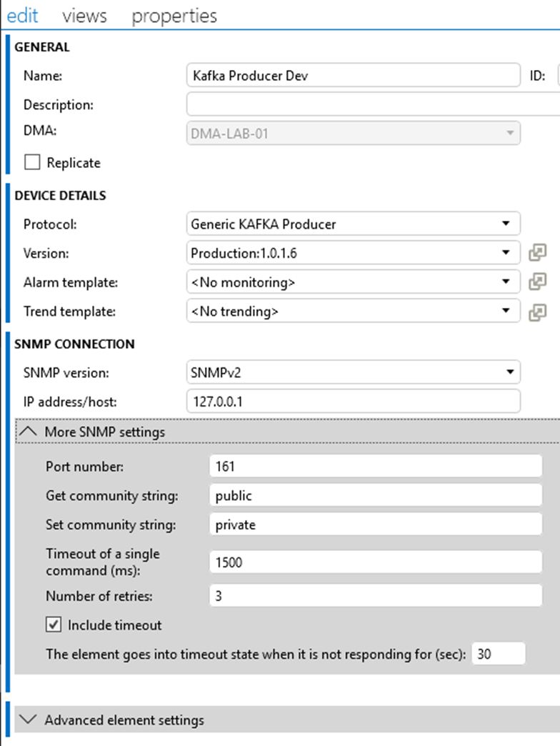Open the Protocol dropdown
560x746 pixels.
pos(506,224)
